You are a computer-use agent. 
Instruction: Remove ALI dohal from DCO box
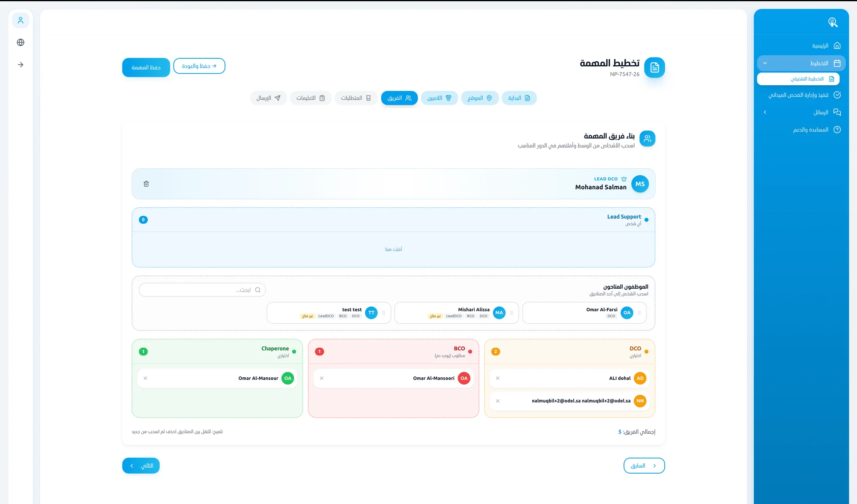(497, 378)
